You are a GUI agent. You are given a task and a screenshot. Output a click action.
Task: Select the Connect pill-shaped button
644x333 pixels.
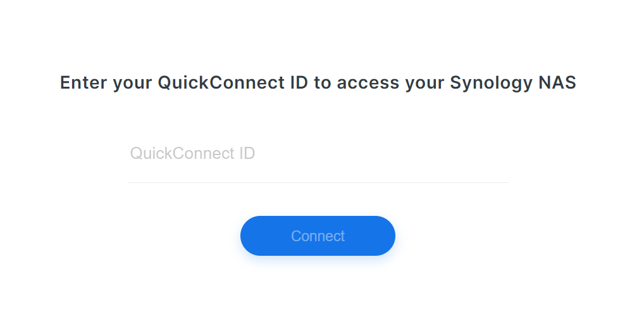pyautogui.click(x=318, y=236)
